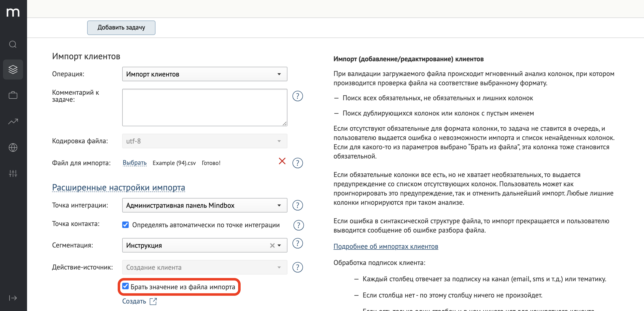
Task: Open the briefcase section in sidebar
Action: 13,95
